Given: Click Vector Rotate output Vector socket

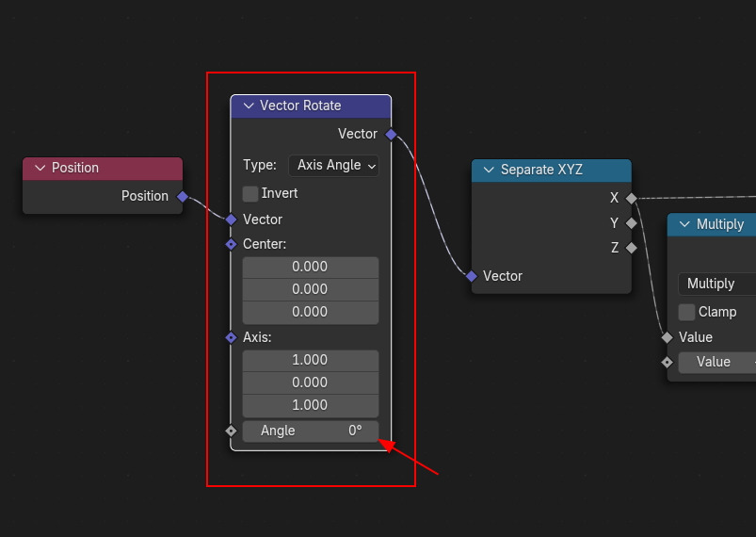Looking at the screenshot, I should [x=391, y=134].
